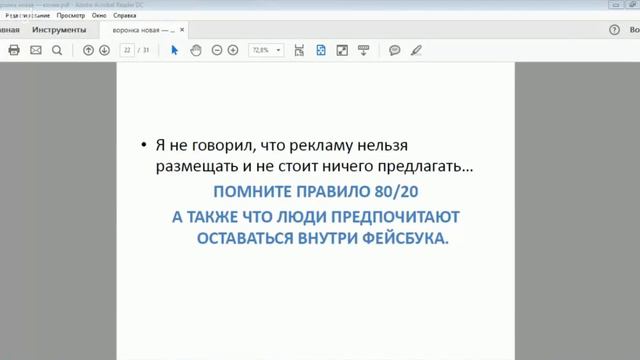Open the Редактирование menu
The width and height of the screenshot is (640, 360).
[27, 15]
